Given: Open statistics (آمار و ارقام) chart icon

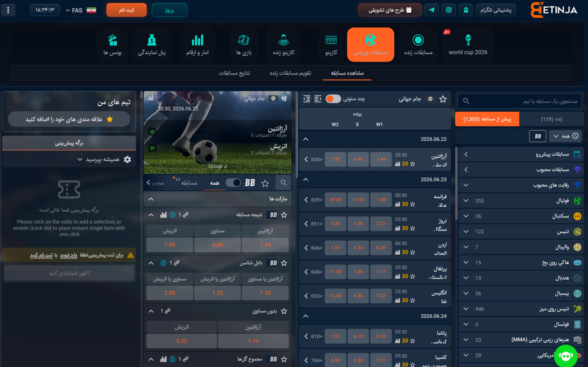Looking at the screenshot, I should point(198,45).
